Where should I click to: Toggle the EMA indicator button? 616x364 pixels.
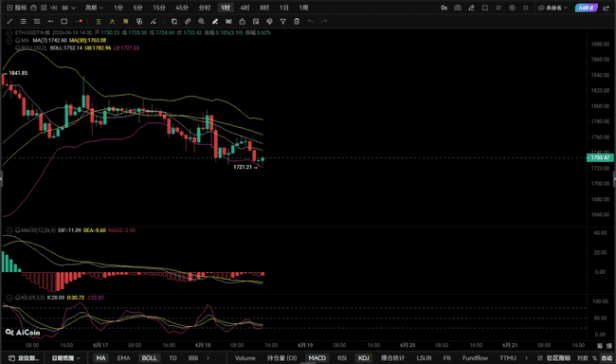(123, 357)
